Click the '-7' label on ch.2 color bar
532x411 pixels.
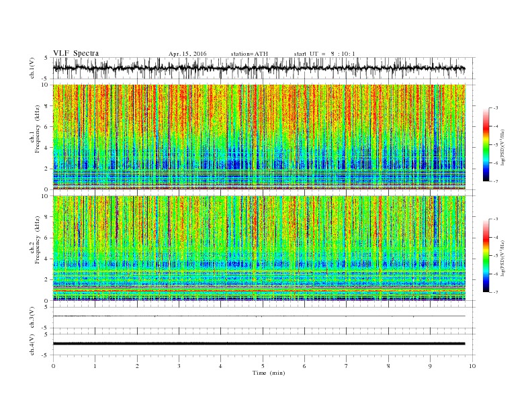pos(496,292)
